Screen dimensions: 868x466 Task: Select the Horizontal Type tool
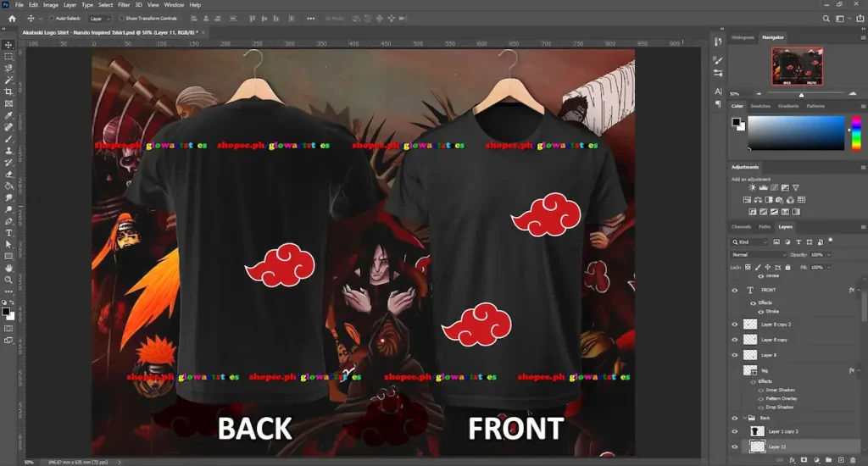pyautogui.click(x=8, y=233)
